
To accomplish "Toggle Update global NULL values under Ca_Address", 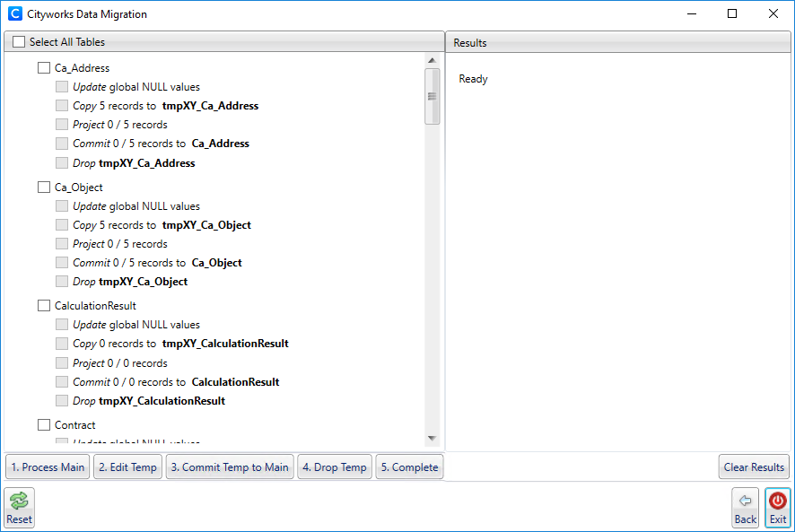I will click(62, 87).
